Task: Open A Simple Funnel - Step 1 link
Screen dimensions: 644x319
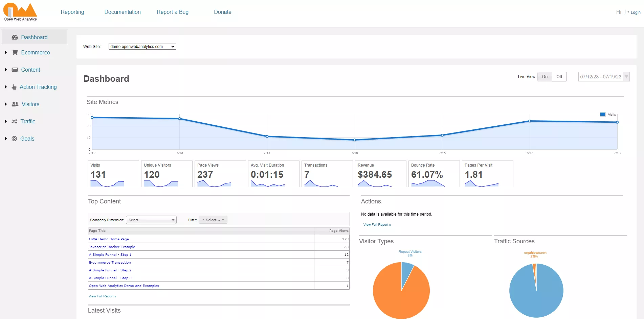Action: click(110, 254)
